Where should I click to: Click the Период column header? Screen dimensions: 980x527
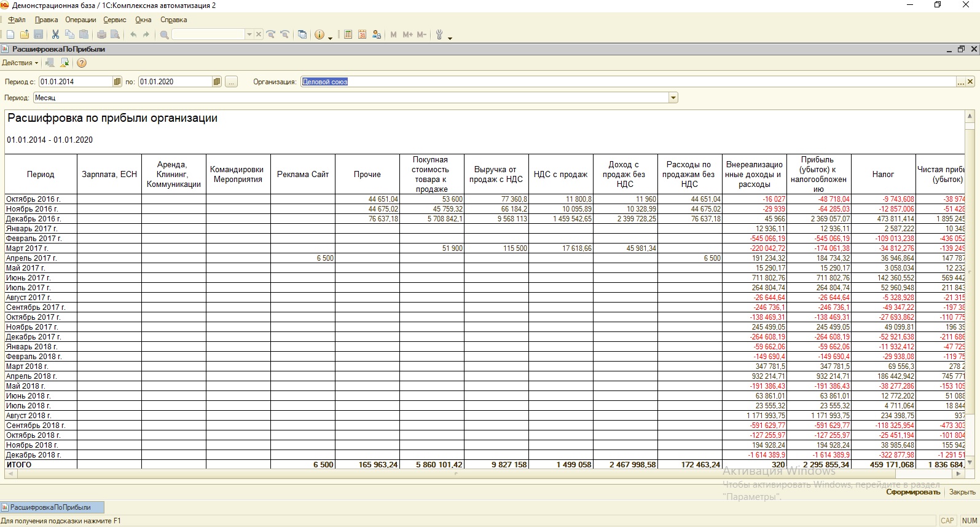click(41, 174)
